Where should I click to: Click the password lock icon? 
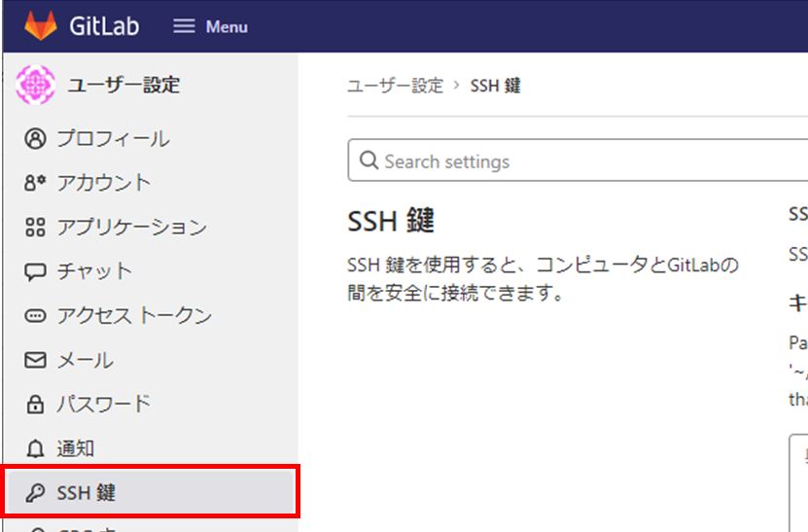(35, 405)
